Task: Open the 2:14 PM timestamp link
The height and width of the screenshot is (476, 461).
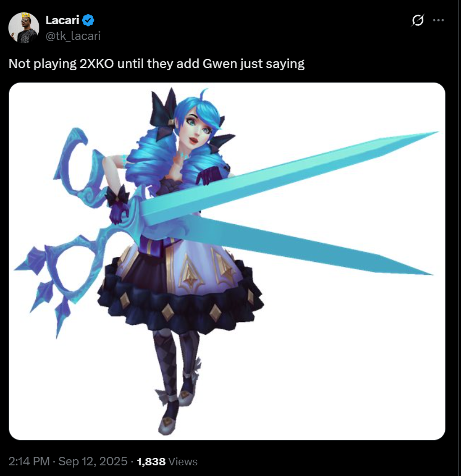Action: 29,461
